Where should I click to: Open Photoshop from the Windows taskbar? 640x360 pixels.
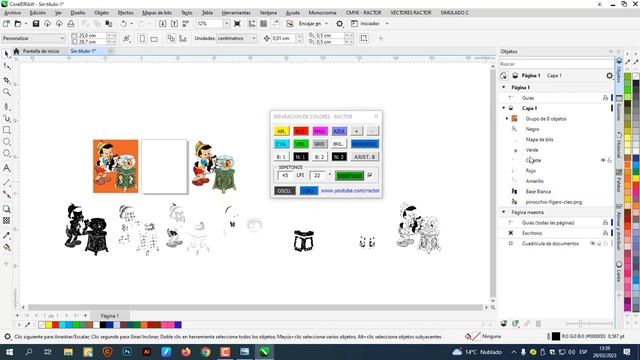point(127,351)
